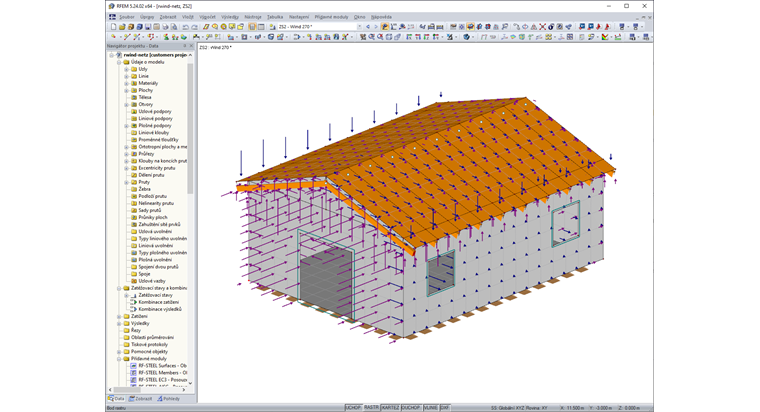Click the application icon in menu bar
The image size is (760, 412).
pyautogui.click(x=112, y=16)
